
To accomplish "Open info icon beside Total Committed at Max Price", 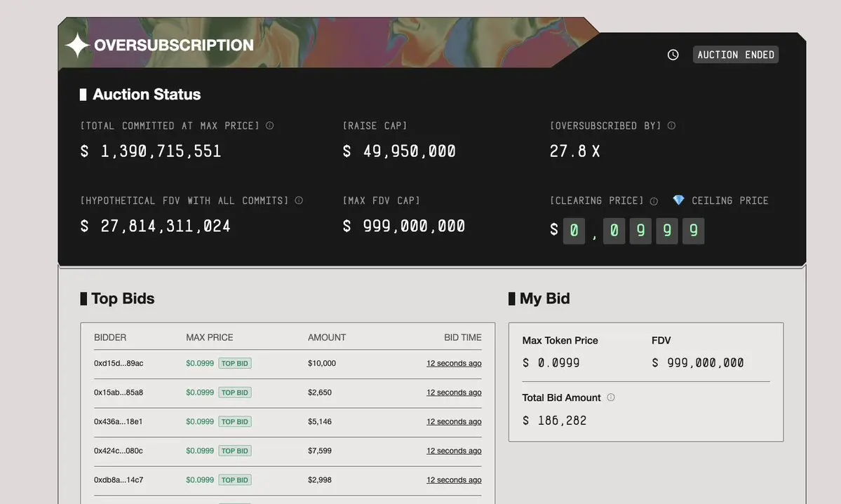I will coord(270,125).
